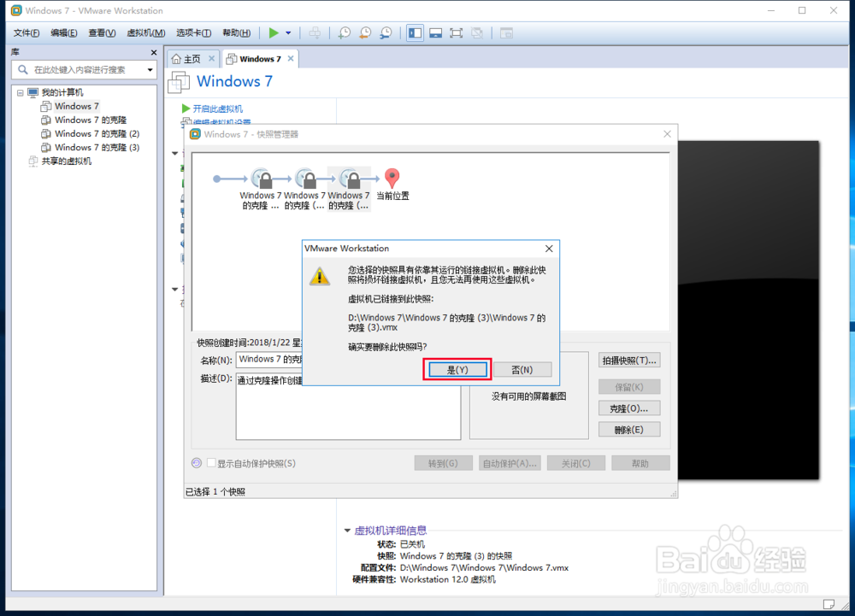
Task: Click the autoprotect clock icon beside checkbox
Action: tap(197, 463)
